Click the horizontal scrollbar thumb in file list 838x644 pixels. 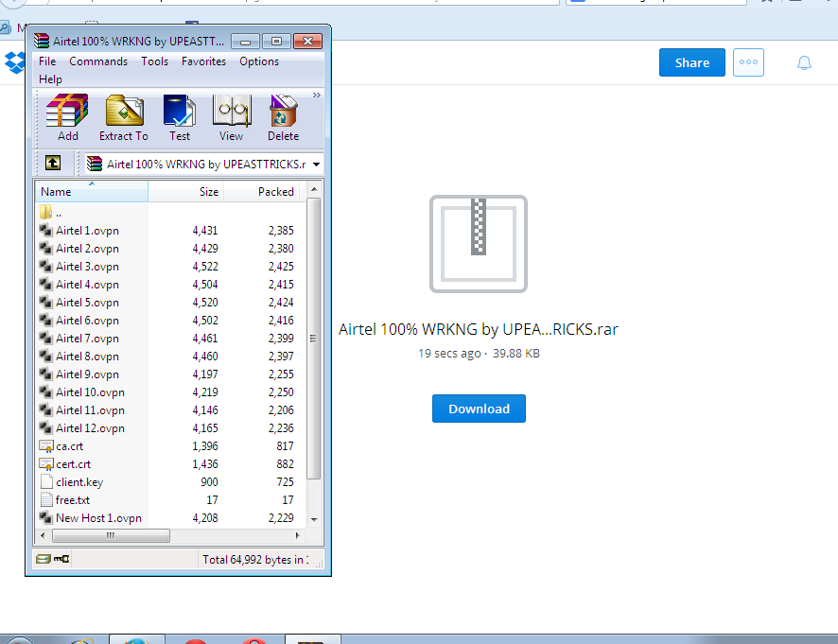coord(111,535)
